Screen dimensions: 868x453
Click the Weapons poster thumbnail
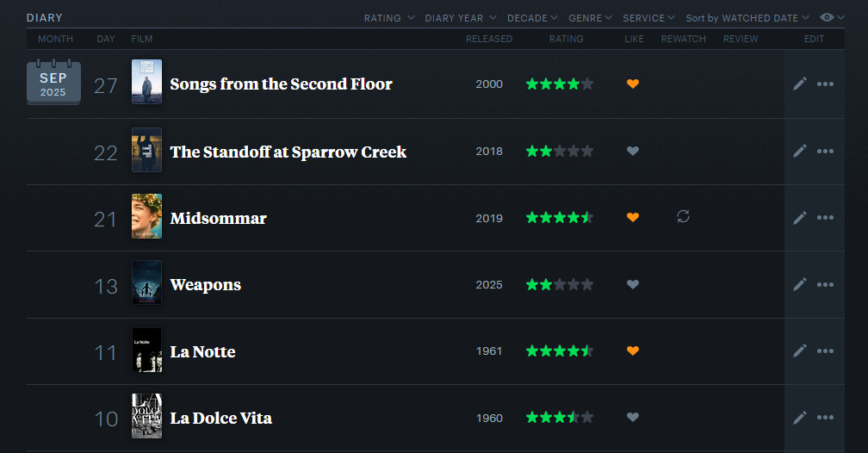[146, 282]
